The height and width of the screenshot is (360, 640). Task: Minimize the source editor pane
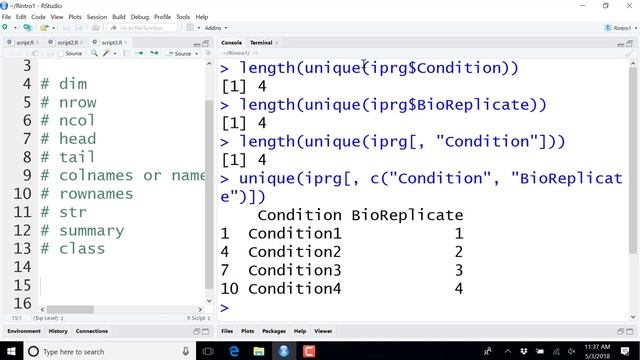[197, 43]
